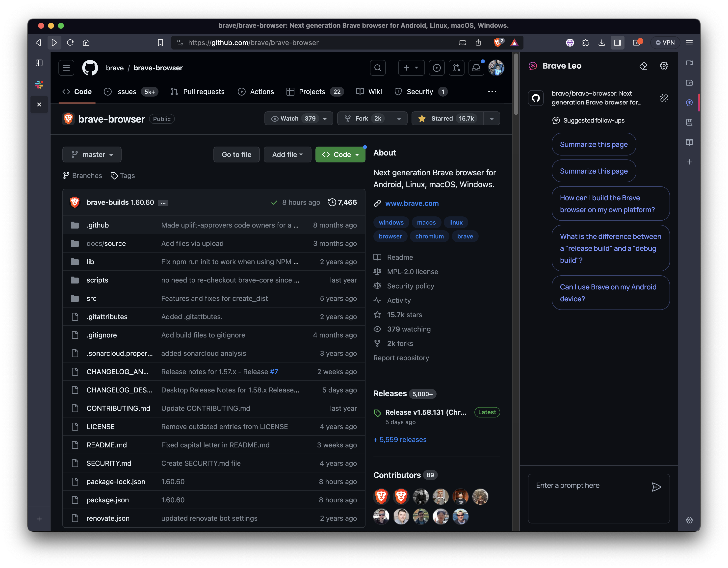728x568 pixels.
Task: Click the GitHub search magnifier icon
Action: click(x=378, y=68)
